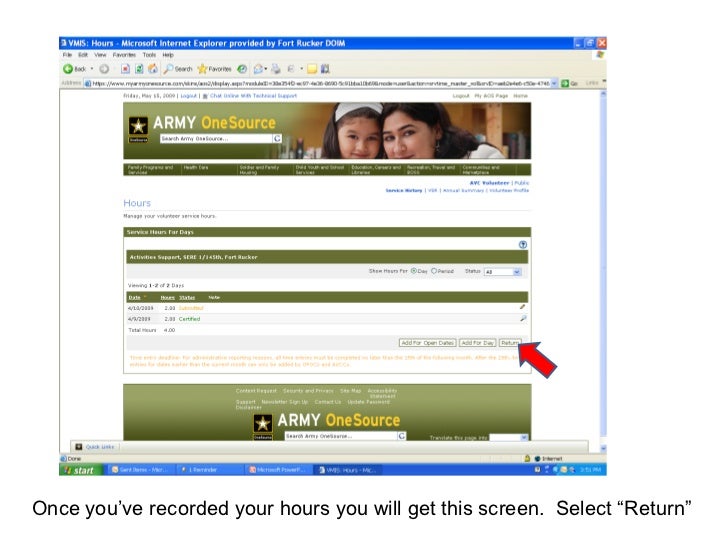728x546 pixels.
Task: Open the Help menu
Action: click(168, 55)
